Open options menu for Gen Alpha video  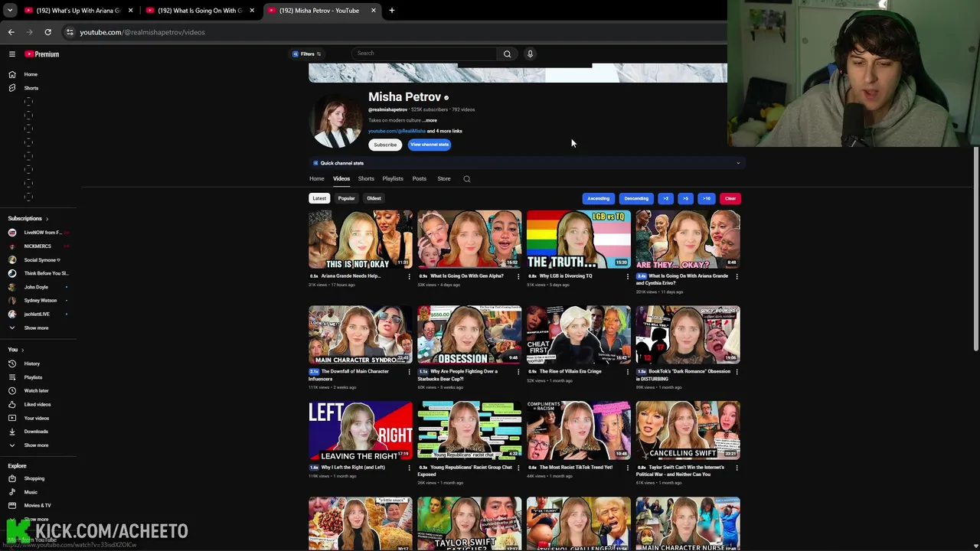(x=518, y=276)
